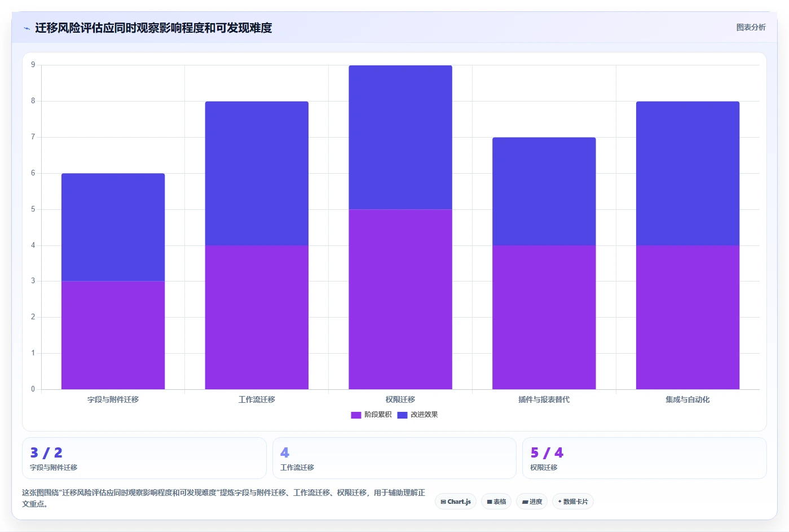This screenshot has height=532, width=789.
Task: Click x-axis label 权限迁移
Action: [400, 399]
